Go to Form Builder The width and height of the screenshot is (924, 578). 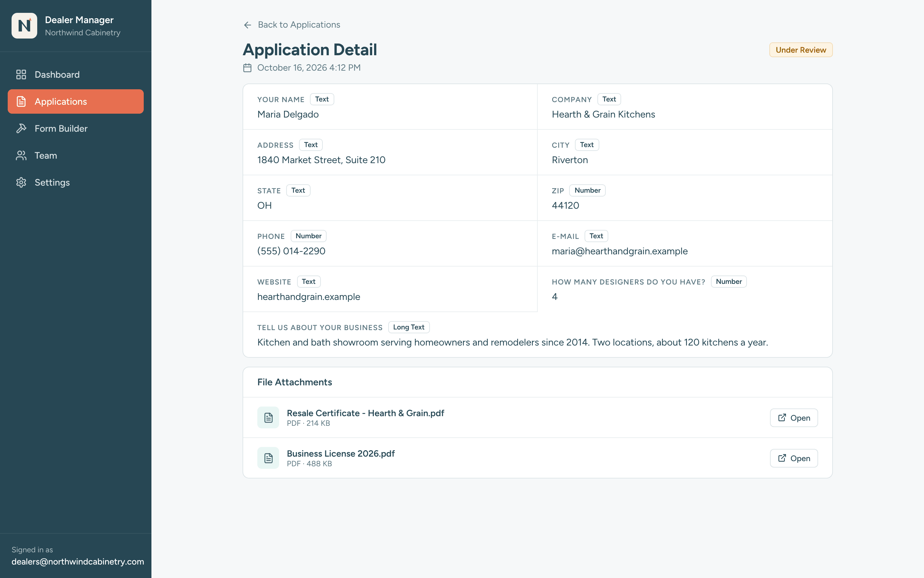point(76,128)
